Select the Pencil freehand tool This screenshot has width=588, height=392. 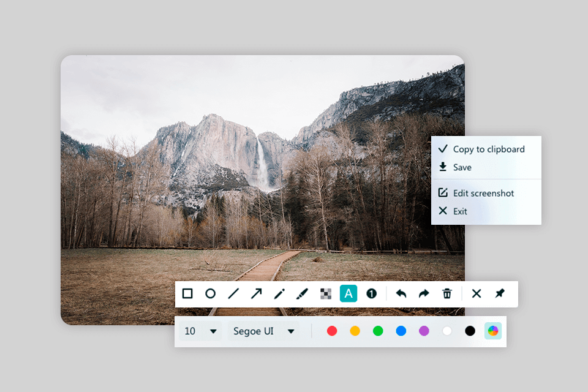click(279, 293)
